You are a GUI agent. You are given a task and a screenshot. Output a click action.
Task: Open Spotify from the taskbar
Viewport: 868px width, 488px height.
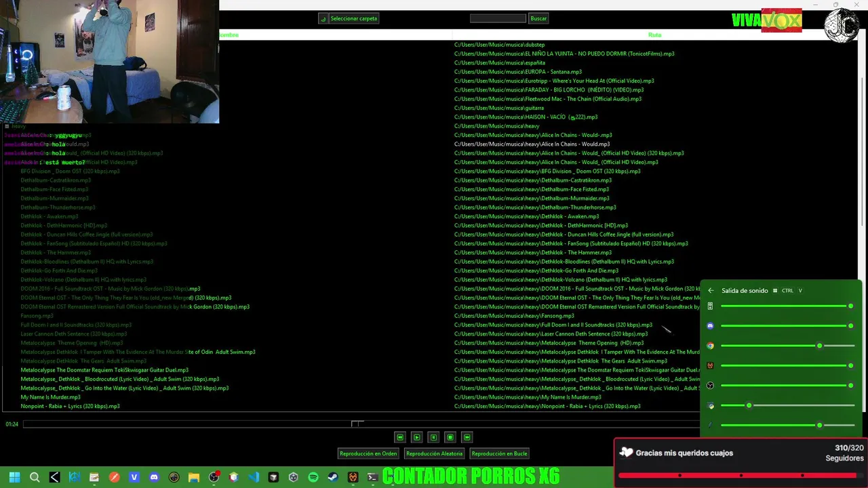coord(313,477)
